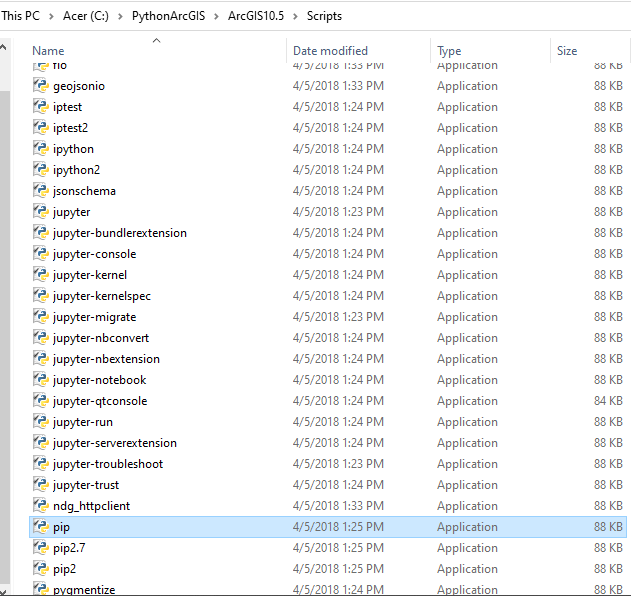
Task: Click the Type column header
Action: click(449, 51)
